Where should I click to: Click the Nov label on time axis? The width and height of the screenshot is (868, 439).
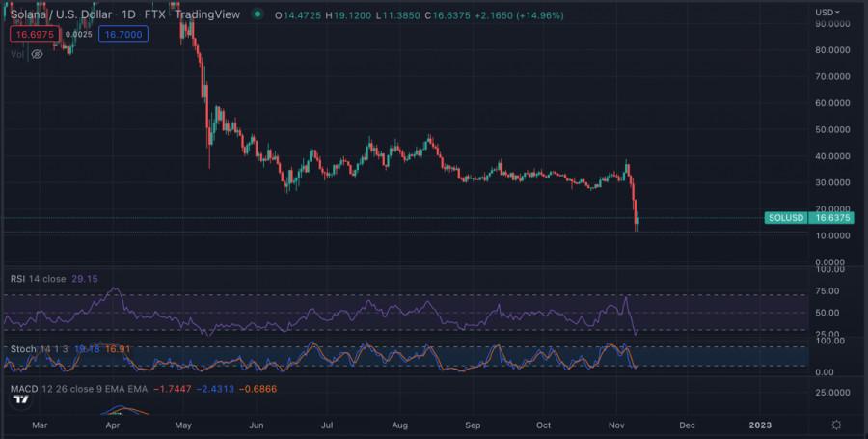616,425
